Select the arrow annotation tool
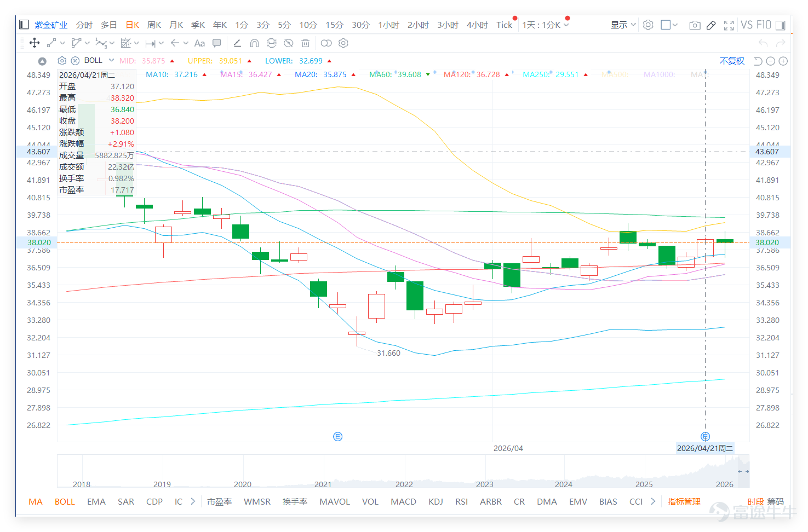This screenshot has height=532, width=808. click(x=175, y=43)
